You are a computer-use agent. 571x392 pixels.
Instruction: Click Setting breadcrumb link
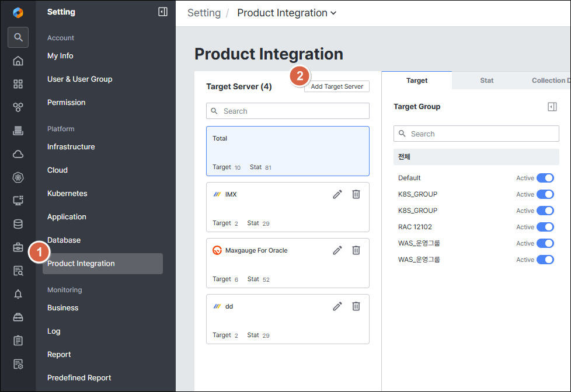(204, 13)
